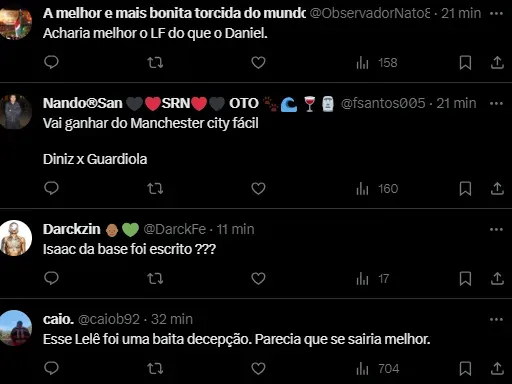
Task: View analytics showing 17 views
Action: (373, 279)
